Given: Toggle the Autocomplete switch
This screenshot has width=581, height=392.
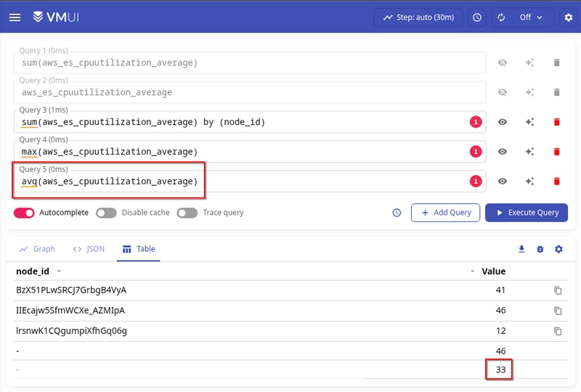Looking at the screenshot, I should [x=25, y=213].
